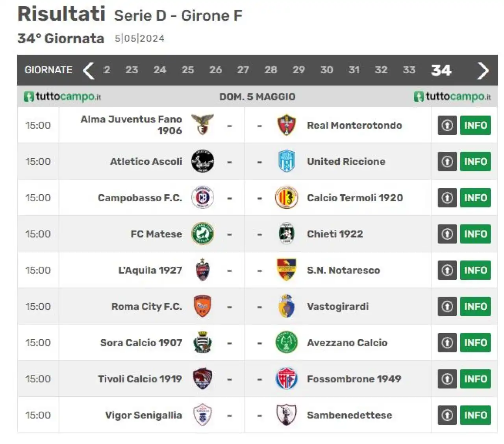
Task: Click the FC Matese green logo
Action: pyautogui.click(x=202, y=234)
